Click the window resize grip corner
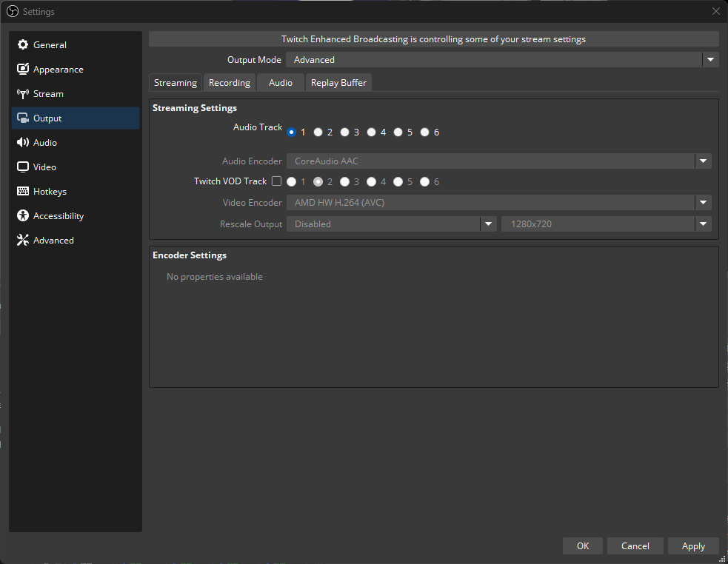This screenshot has height=564, width=728. click(x=722, y=559)
